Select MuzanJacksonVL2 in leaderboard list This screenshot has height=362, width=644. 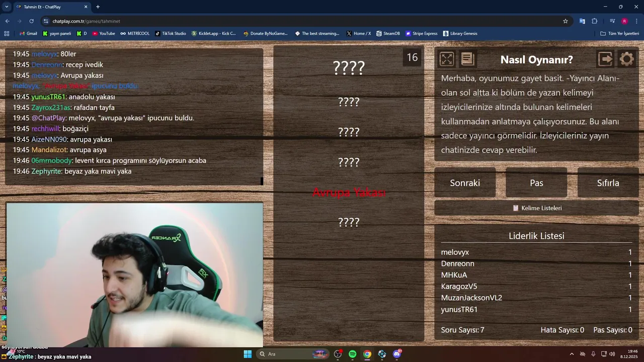click(471, 298)
